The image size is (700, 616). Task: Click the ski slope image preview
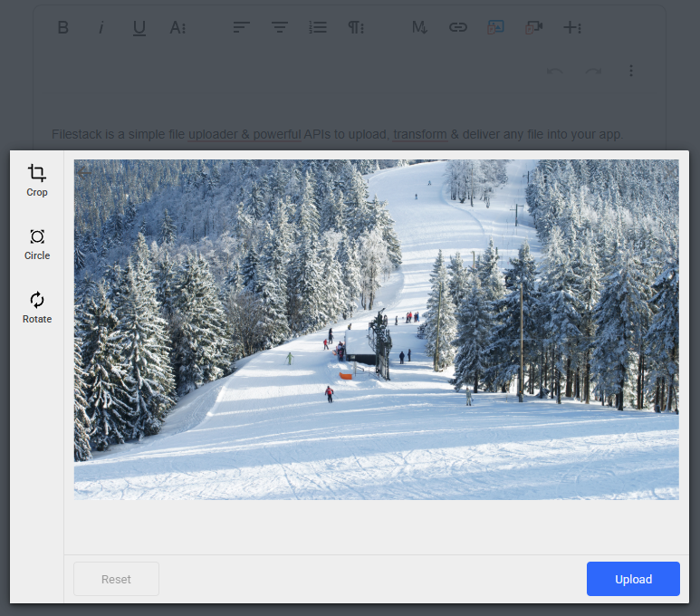click(377, 330)
